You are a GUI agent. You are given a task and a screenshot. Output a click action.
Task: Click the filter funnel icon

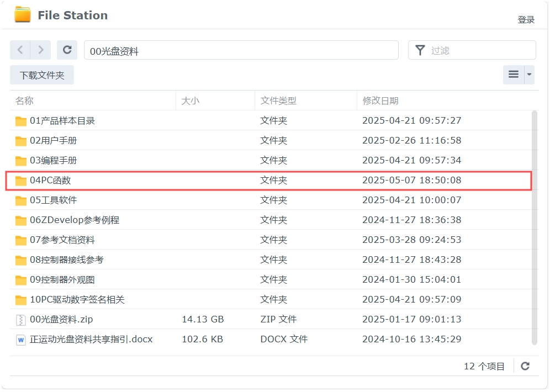pyautogui.click(x=420, y=50)
